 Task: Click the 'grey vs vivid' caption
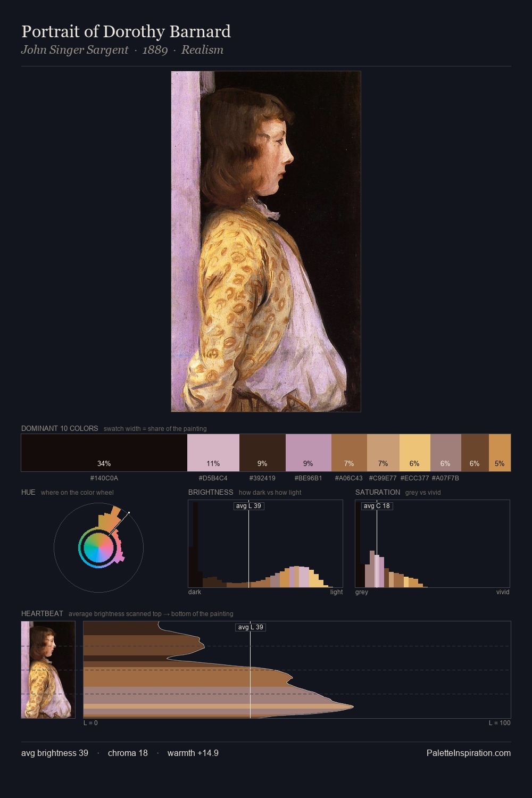point(423,493)
